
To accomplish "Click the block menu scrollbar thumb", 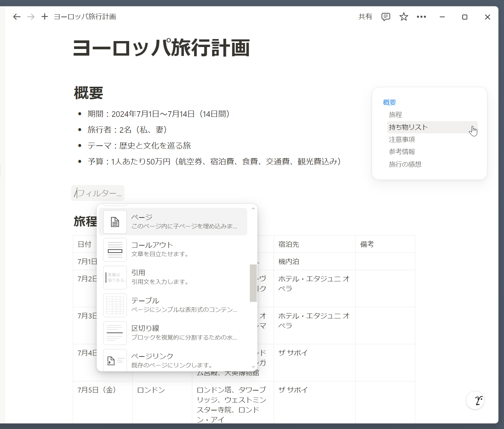I will (x=253, y=283).
